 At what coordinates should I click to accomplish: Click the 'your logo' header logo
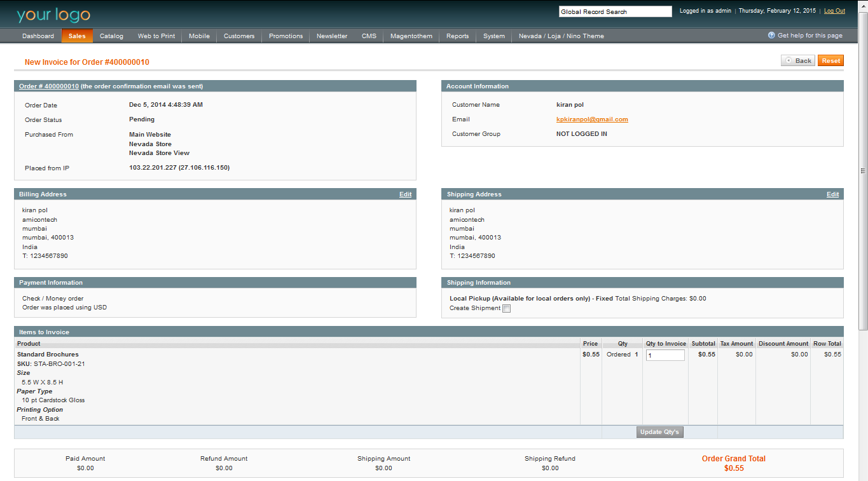[x=54, y=15]
